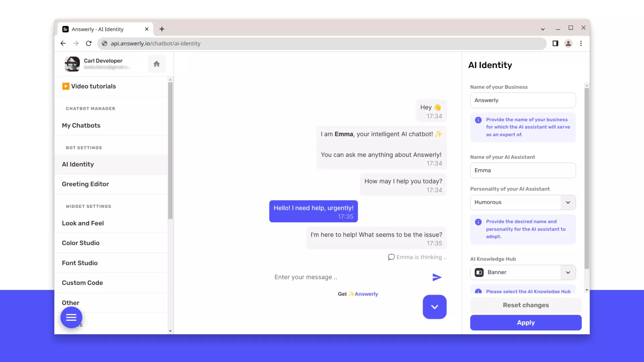Click the home icon button

pyautogui.click(x=156, y=64)
